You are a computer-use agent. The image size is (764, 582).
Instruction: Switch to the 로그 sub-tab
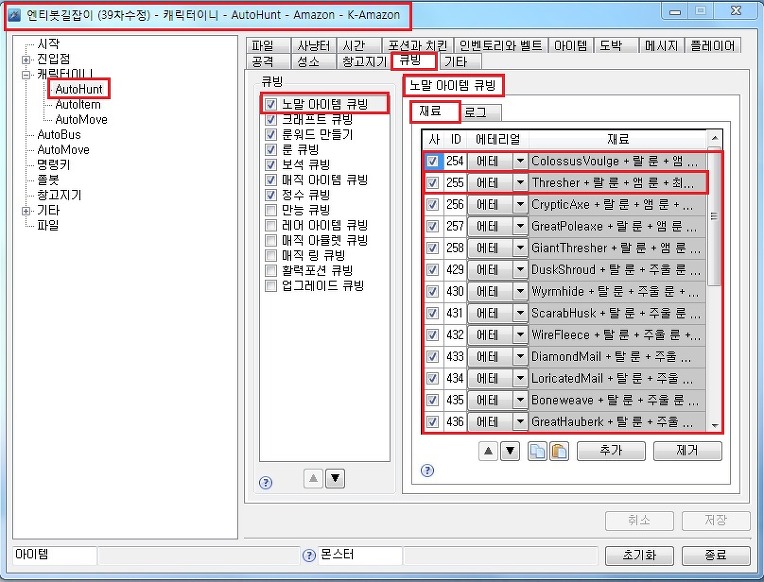(480, 113)
